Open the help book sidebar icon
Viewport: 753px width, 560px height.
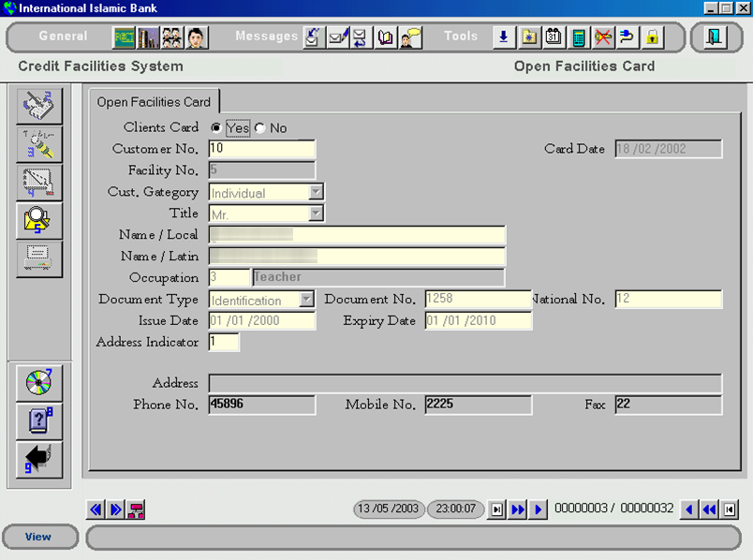tap(39, 420)
